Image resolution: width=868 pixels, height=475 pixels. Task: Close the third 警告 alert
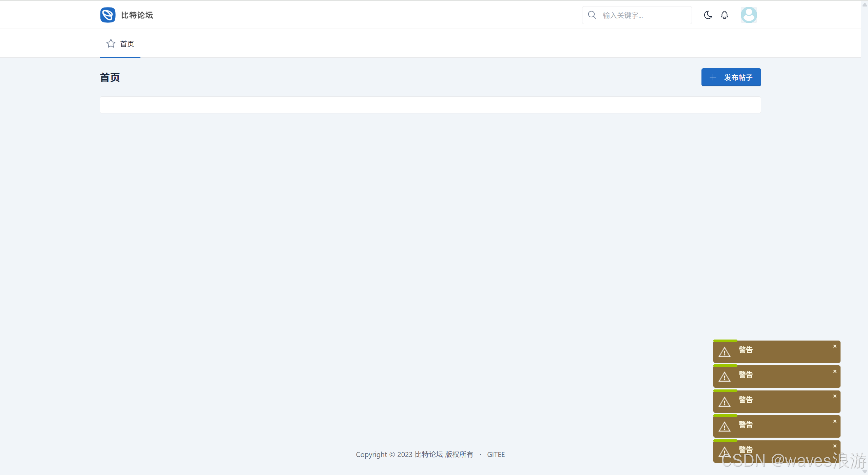coord(834,396)
